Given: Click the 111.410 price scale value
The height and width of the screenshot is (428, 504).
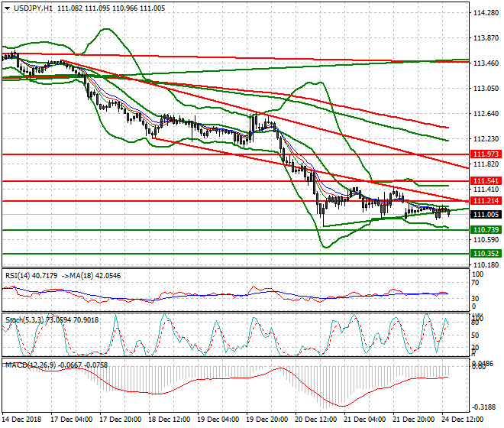Looking at the screenshot, I should click(x=486, y=190).
